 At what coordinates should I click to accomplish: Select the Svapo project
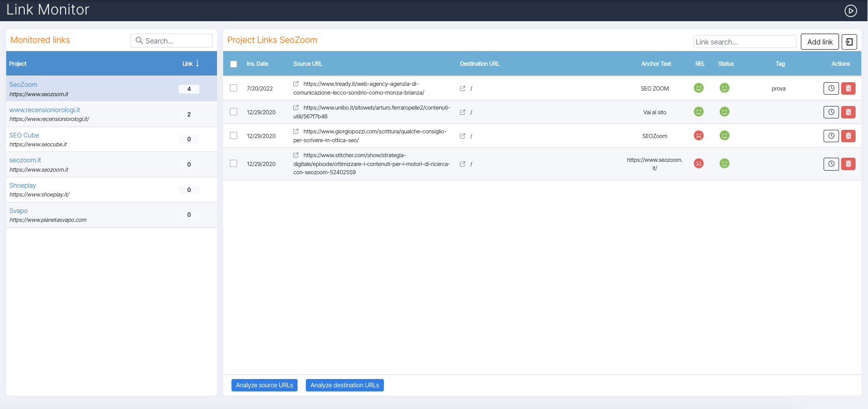coord(112,215)
